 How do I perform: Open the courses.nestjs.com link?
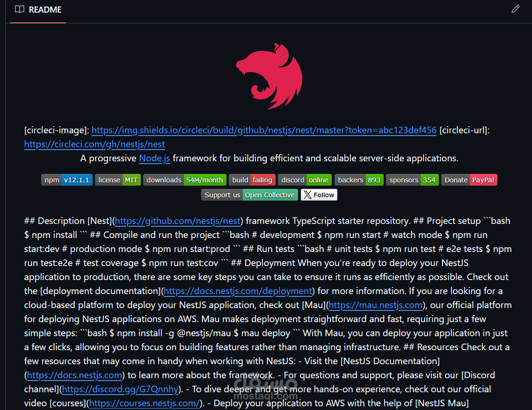coord(145,403)
